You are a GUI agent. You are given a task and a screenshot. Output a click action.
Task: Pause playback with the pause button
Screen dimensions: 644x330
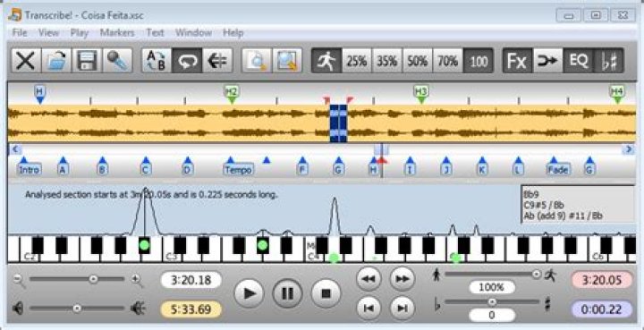[287, 293]
